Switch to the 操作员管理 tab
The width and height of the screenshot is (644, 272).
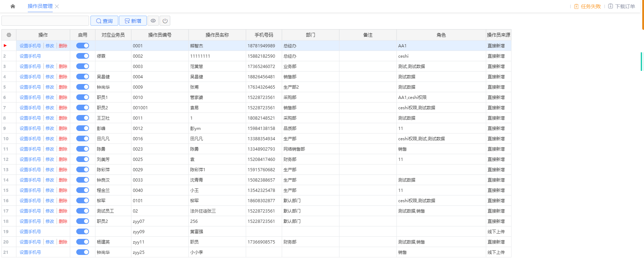40,6
